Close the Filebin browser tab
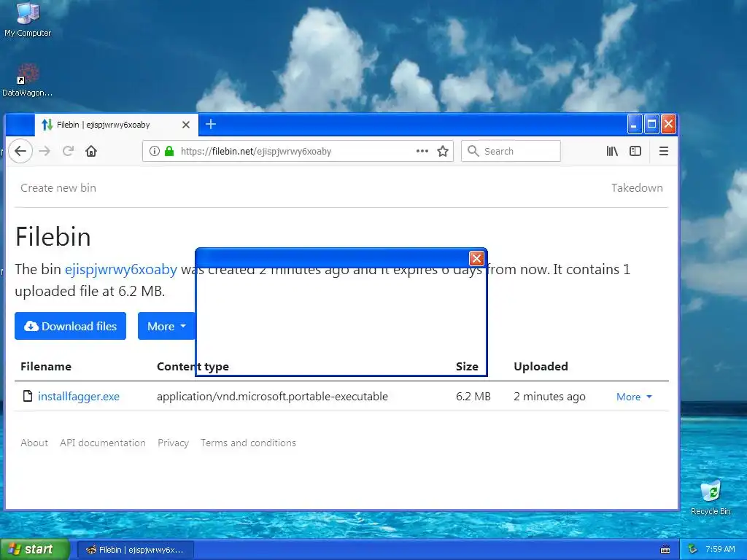Screen dimensions: 747x560 tap(186, 125)
